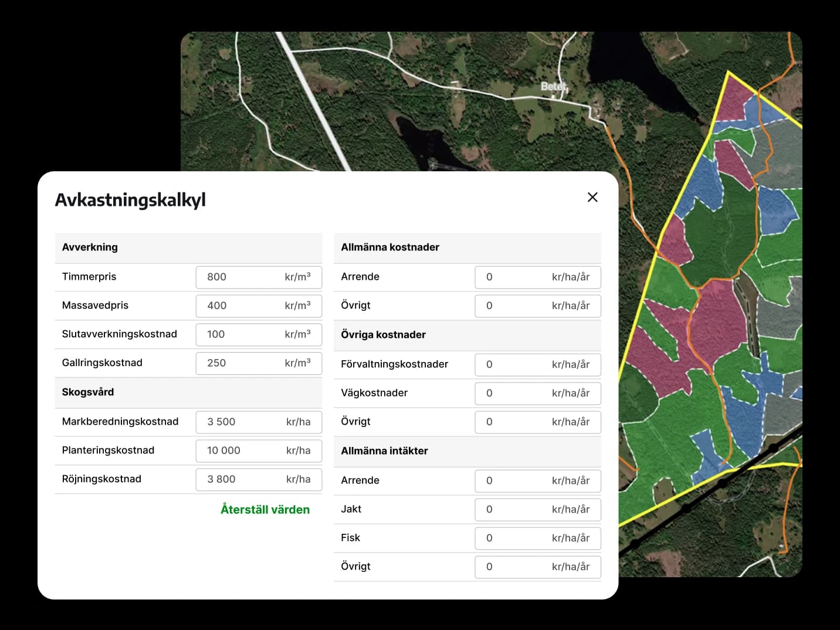The image size is (840, 630).
Task: Select the Vägkostnader value field
Action: [x=537, y=393]
